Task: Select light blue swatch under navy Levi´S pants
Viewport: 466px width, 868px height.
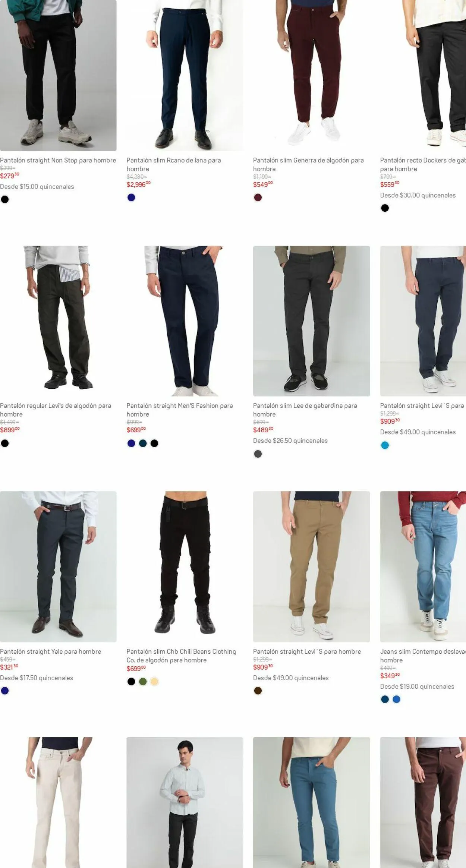Action: click(385, 445)
